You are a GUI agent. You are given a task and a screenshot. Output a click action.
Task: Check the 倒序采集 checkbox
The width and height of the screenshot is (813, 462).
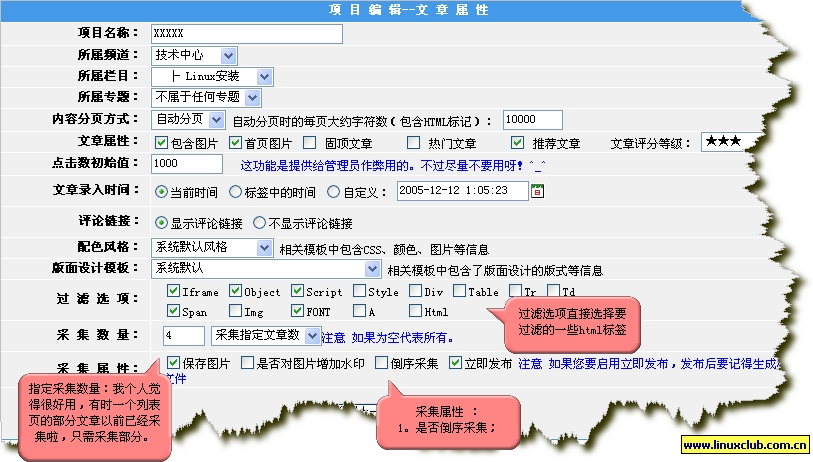(381, 362)
